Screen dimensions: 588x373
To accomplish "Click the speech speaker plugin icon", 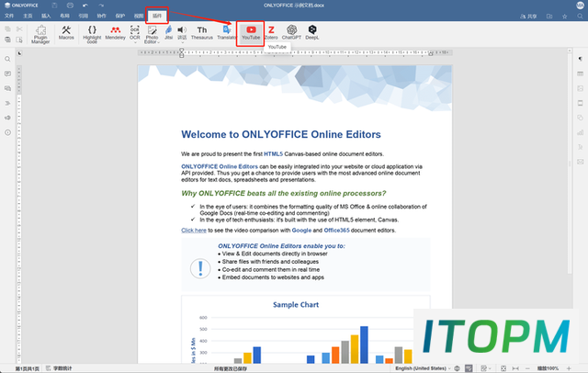I will click(x=182, y=30).
